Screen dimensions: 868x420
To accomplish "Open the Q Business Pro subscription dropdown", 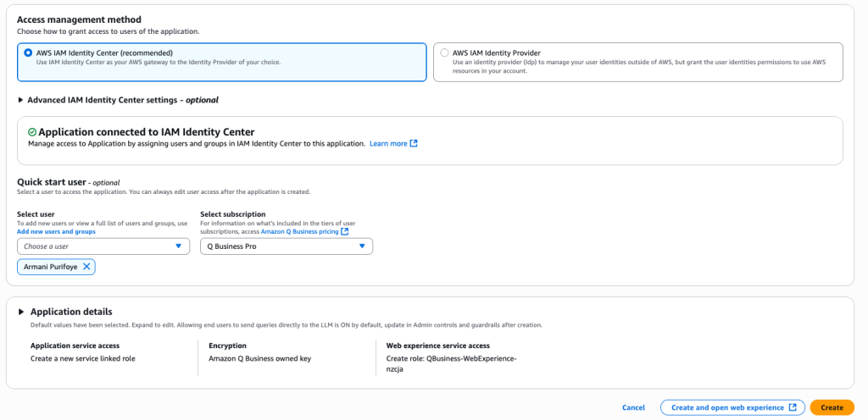I will (287, 246).
